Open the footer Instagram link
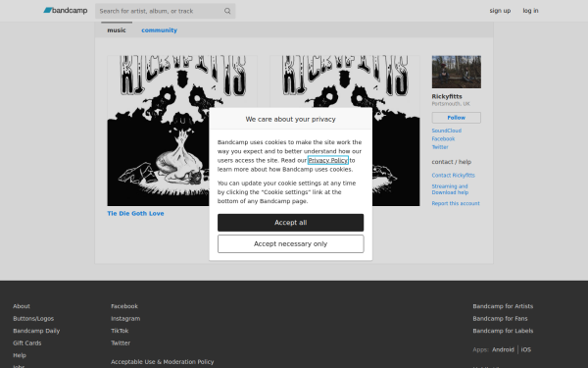This screenshot has height=368, width=588. tap(125, 319)
